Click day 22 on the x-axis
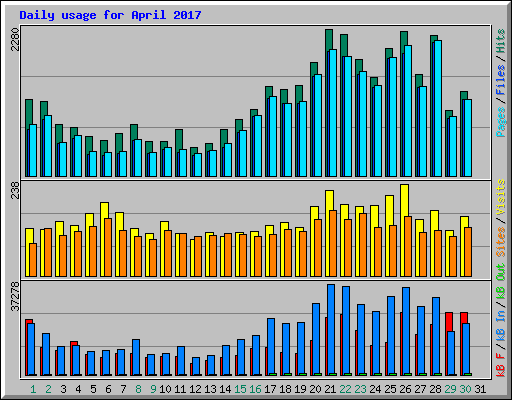 (x=345, y=389)
